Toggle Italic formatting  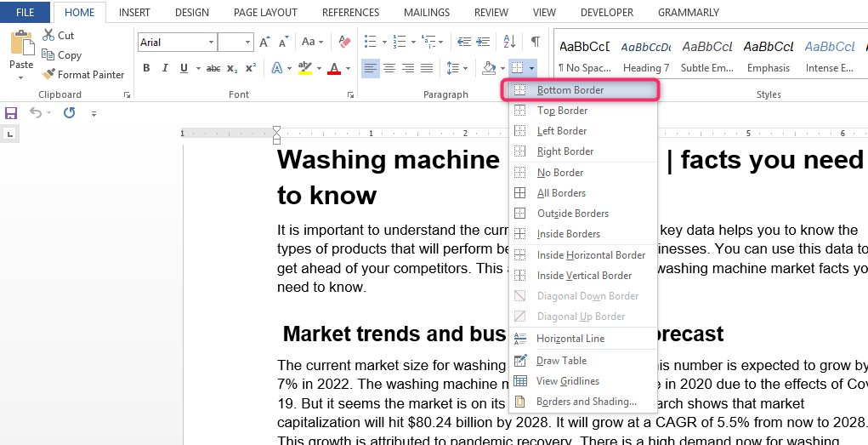click(165, 68)
